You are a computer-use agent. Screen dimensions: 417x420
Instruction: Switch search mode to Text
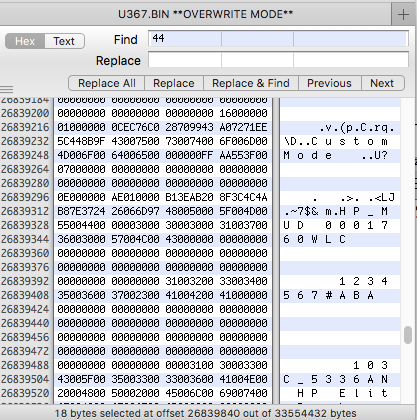pyautogui.click(x=64, y=41)
